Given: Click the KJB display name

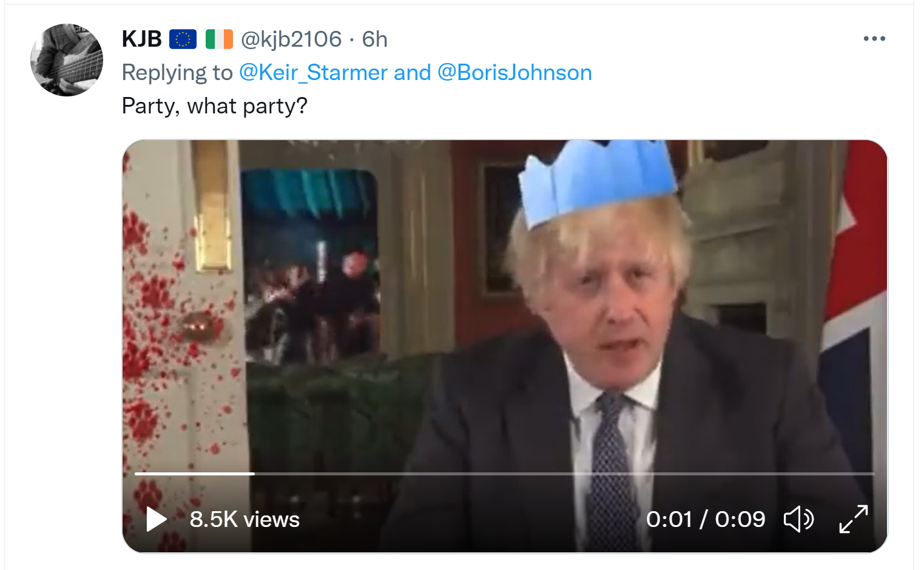Looking at the screenshot, I should pos(142,39).
